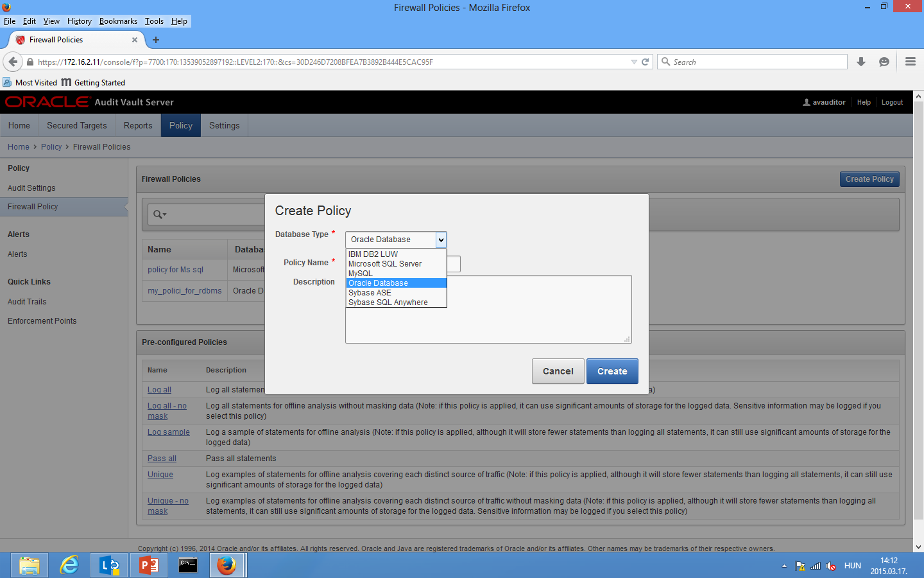This screenshot has height=578, width=924.
Task: Open my_polici_for_rdbms policy row
Action: click(185, 291)
